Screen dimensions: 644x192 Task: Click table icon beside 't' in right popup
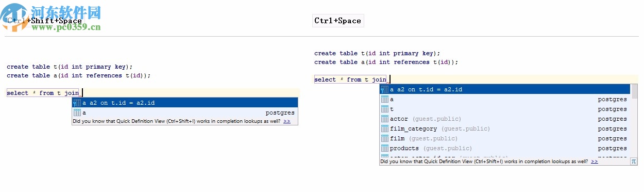pos(384,109)
